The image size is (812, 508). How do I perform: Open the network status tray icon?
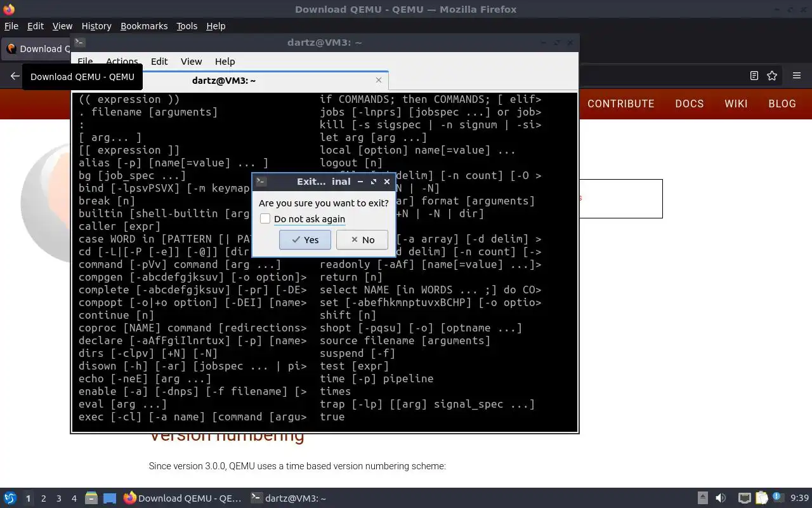point(744,498)
